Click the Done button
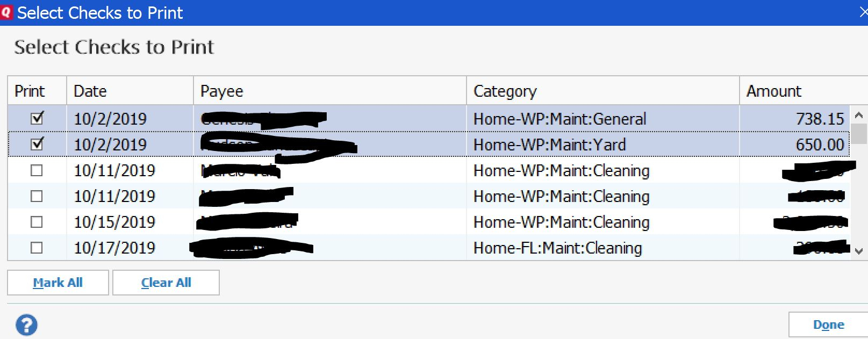Viewport: 868px width, 339px height. 828,324
